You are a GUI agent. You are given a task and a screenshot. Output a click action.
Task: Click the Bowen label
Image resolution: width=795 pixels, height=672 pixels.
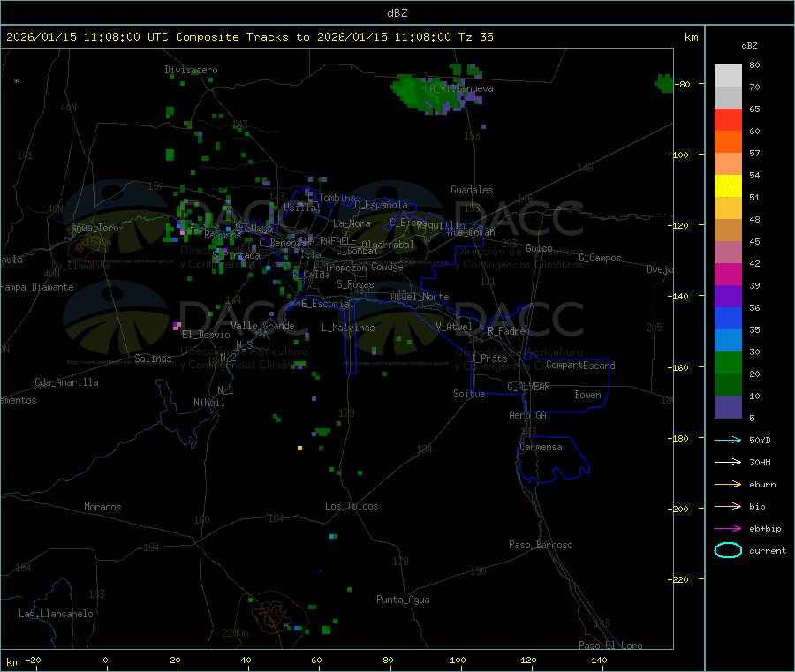tap(587, 395)
